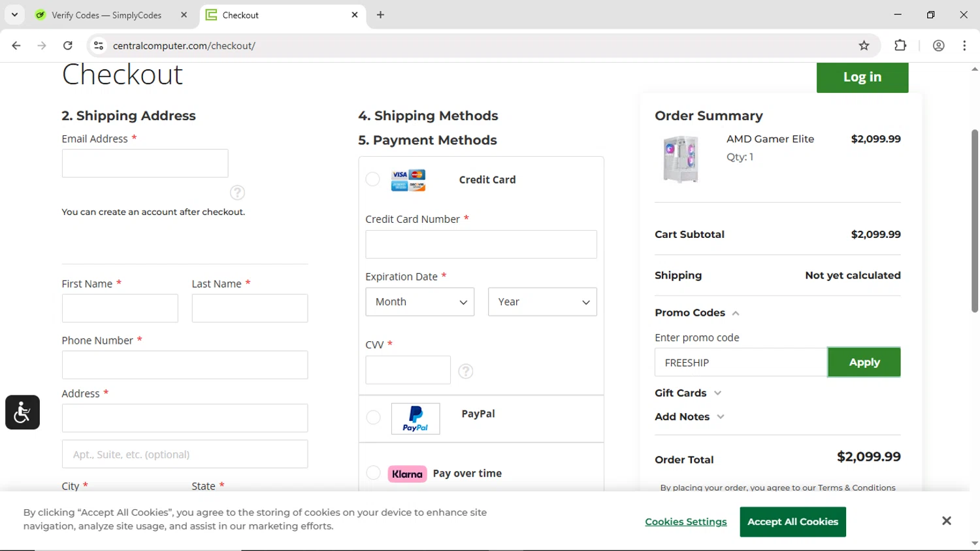980x551 pixels.
Task: Focus the Last Name field
Action: point(250,309)
